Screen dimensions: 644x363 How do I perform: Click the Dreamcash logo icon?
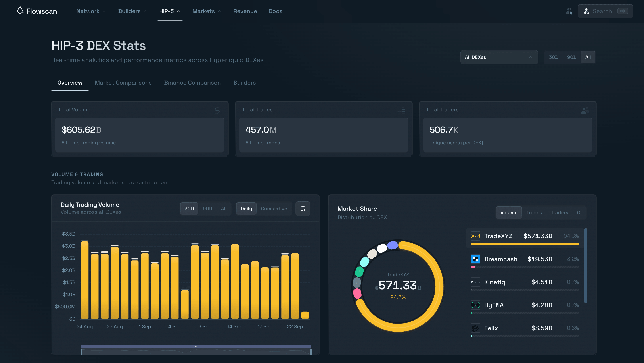pyautogui.click(x=475, y=259)
